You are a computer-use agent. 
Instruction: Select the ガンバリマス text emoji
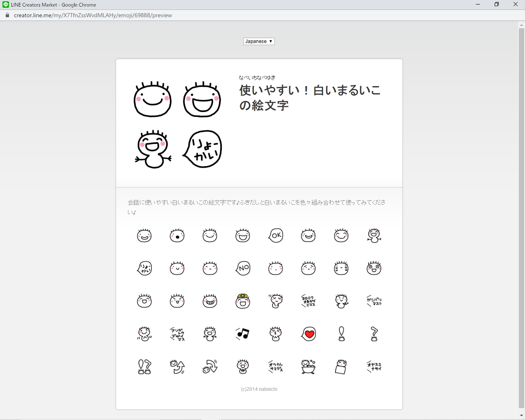[x=374, y=301]
